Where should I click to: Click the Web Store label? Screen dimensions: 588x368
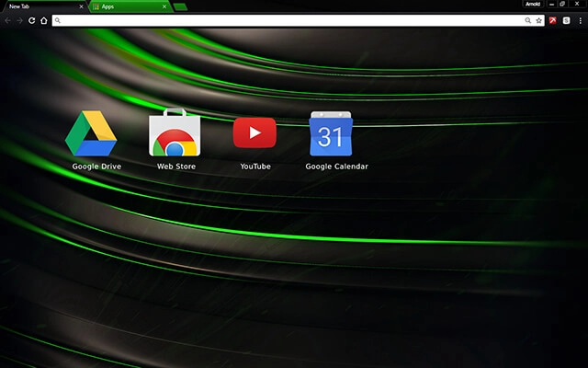tap(176, 167)
